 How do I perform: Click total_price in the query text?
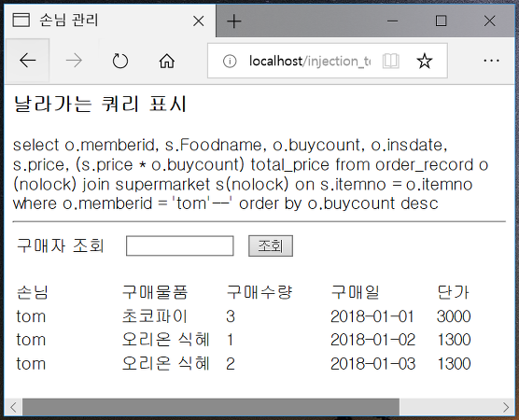290,165
